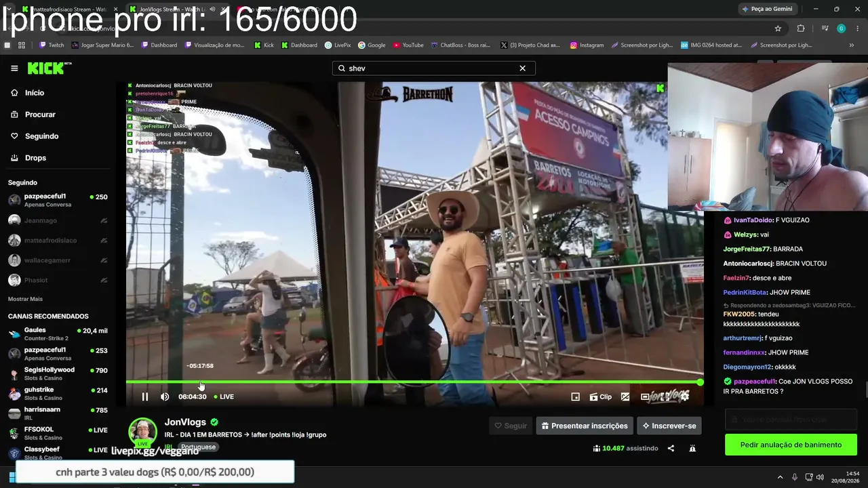Open the Google bookmark
The image size is (868, 488).
(372, 45)
